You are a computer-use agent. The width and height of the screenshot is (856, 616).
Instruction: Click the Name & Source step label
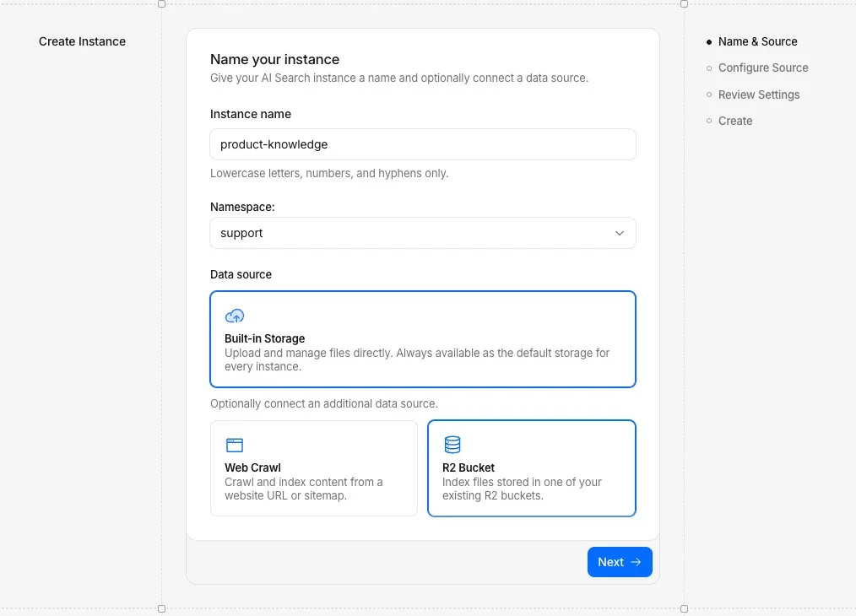click(x=757, y=41)
